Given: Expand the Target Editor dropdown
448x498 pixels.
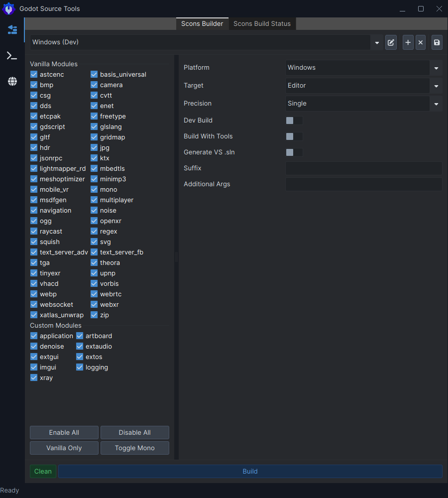Looking at the screenshot, I should click(x=363, y=86).
